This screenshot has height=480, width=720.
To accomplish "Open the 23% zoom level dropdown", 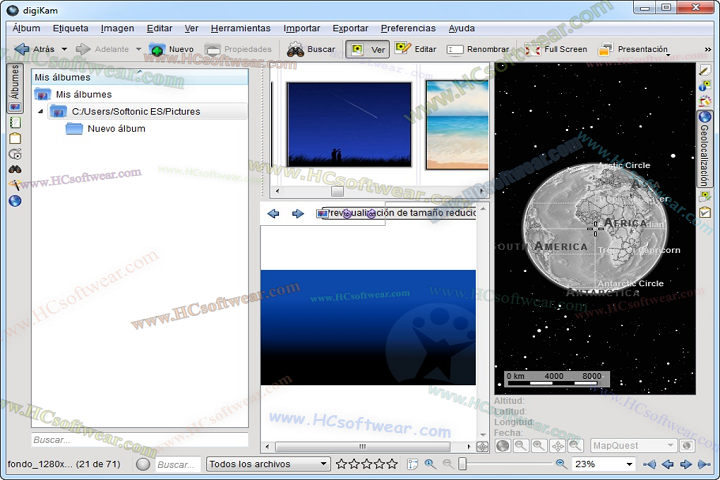I will tap(603, 464).
